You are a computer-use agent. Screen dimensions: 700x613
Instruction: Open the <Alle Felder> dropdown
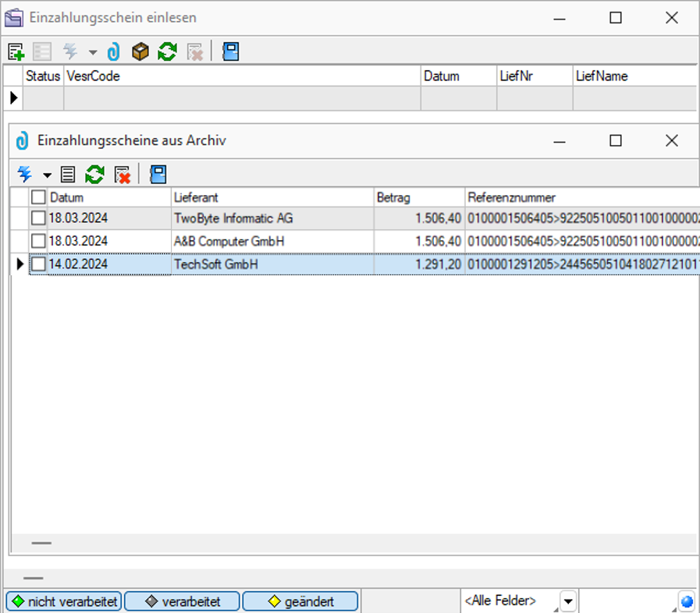tap(568, 601)
